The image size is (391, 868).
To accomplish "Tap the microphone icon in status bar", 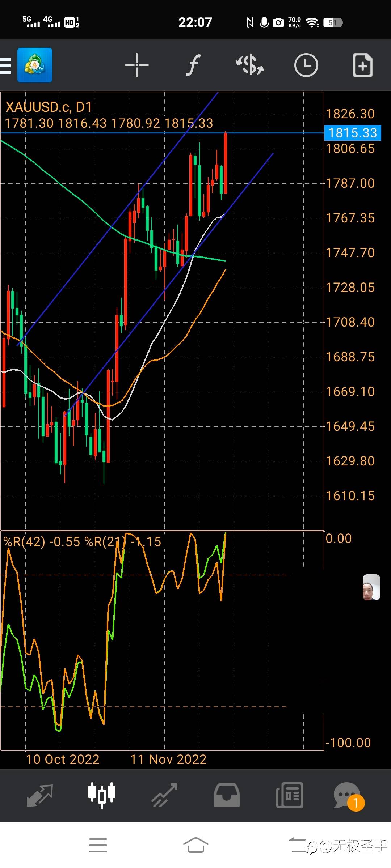I will (264, 23).
